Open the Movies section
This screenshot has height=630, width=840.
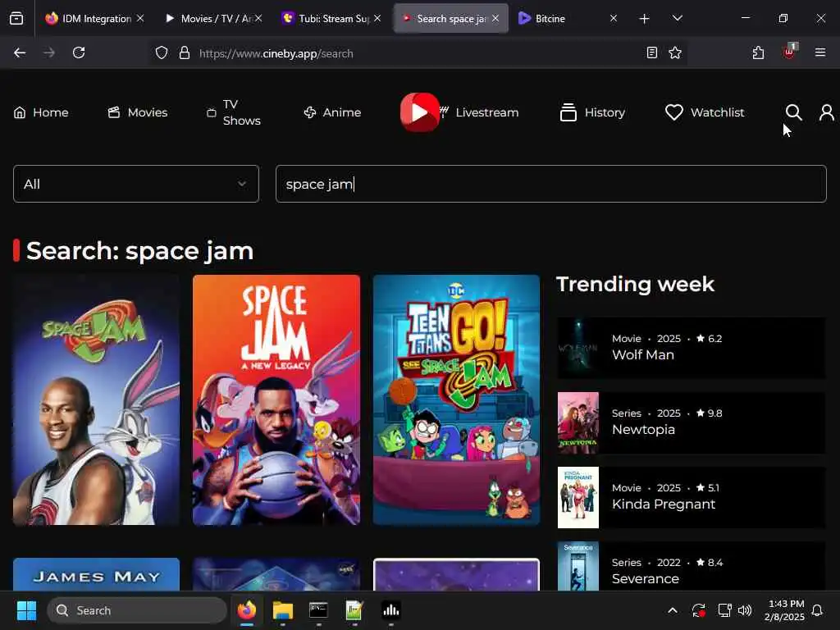coord(138,112)
